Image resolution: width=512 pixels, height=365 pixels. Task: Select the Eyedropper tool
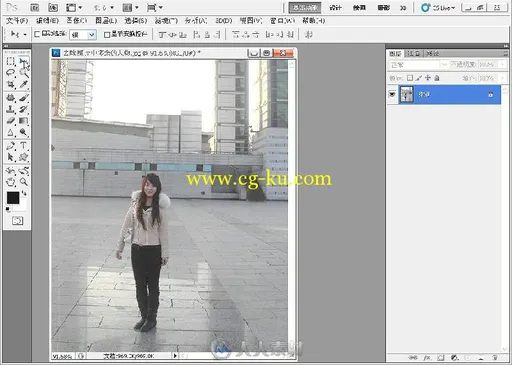point(23,84)
